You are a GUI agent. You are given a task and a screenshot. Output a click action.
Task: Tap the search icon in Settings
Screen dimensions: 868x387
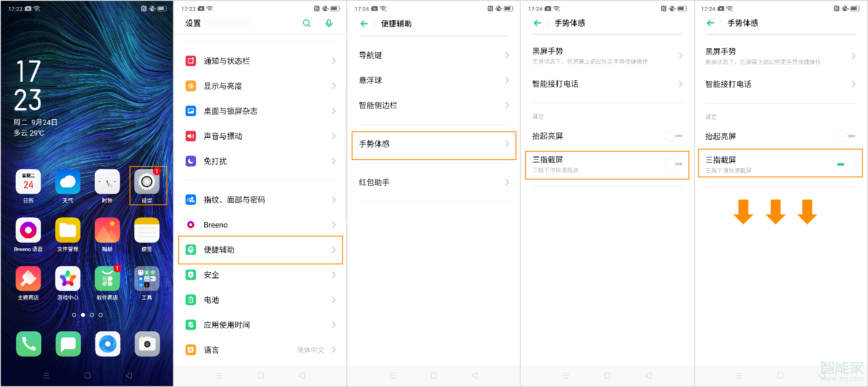307,23
